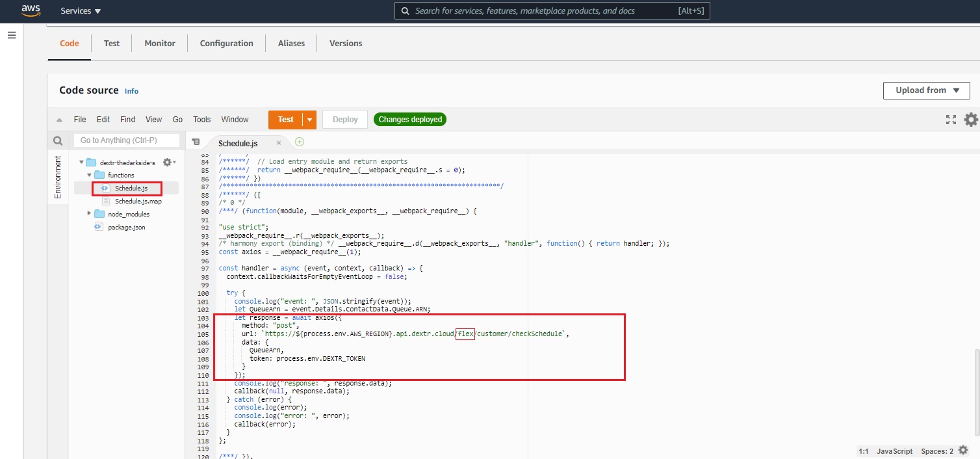Switch to the Code tab
The height and width of the screenshot is (459, 980).
pos(70,44)
